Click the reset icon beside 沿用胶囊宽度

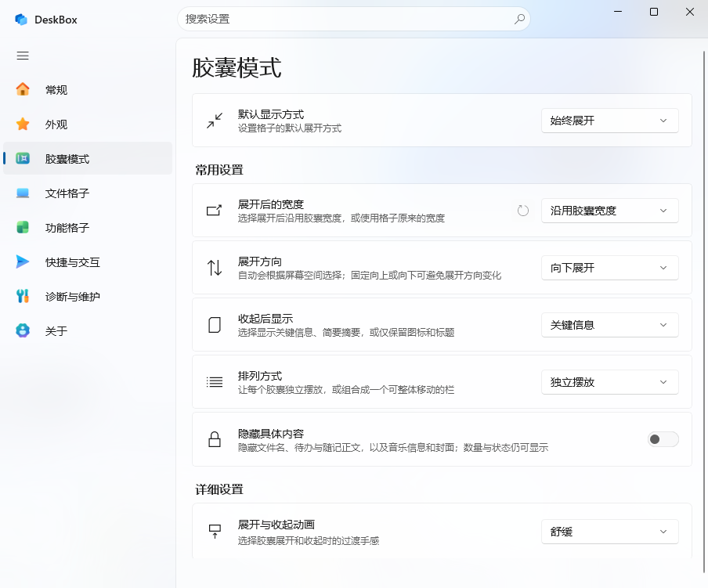523,211
